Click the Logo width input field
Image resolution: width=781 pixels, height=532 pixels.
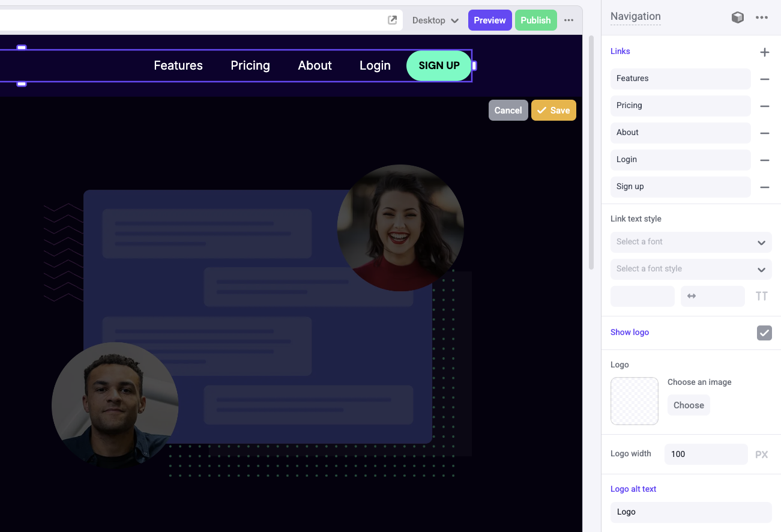706,454
